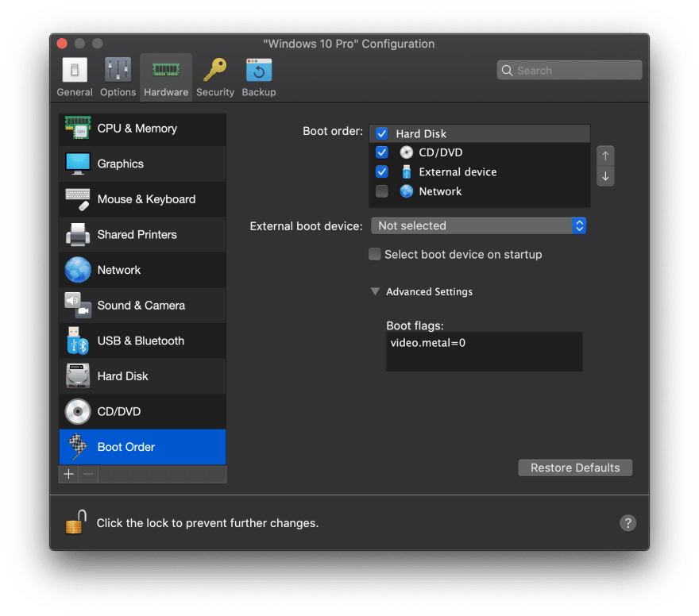
Task: Click the Network globe icon in boot order list
Action: (x=406, y=191)
